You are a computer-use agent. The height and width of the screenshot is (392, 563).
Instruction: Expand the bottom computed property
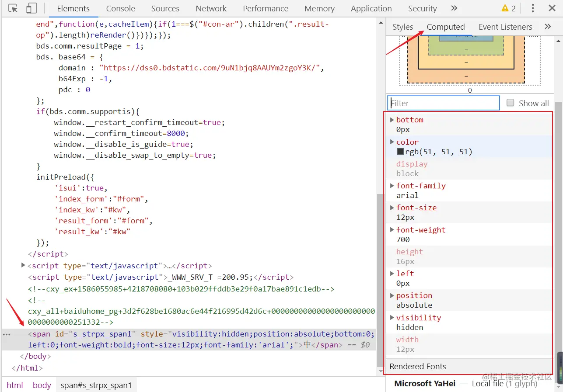(x=392, y=119)
